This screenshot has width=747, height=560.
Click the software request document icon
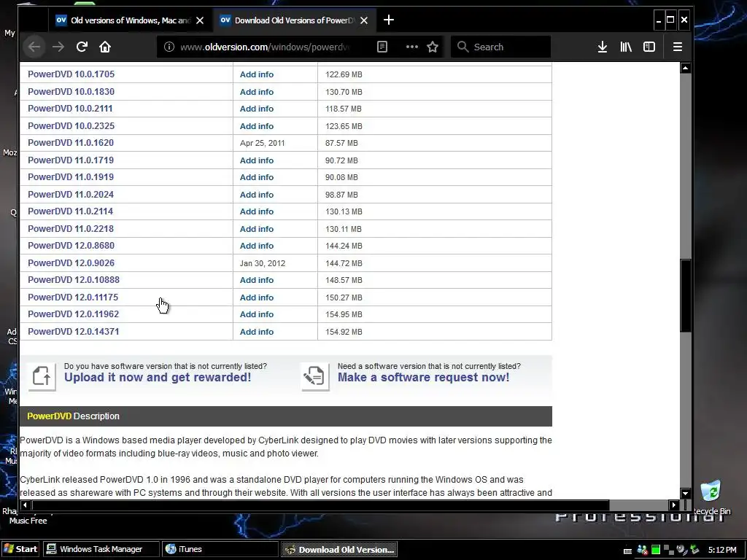click(x=315, y=376)
